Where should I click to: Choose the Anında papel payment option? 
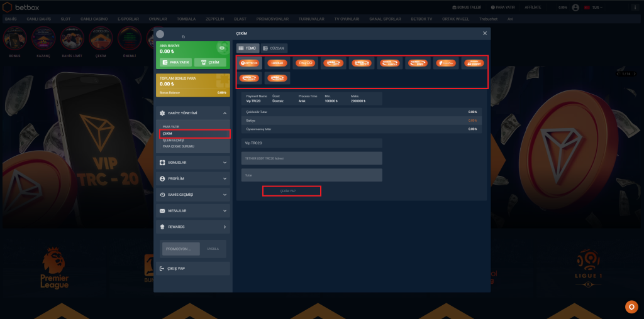click(474, 63)
